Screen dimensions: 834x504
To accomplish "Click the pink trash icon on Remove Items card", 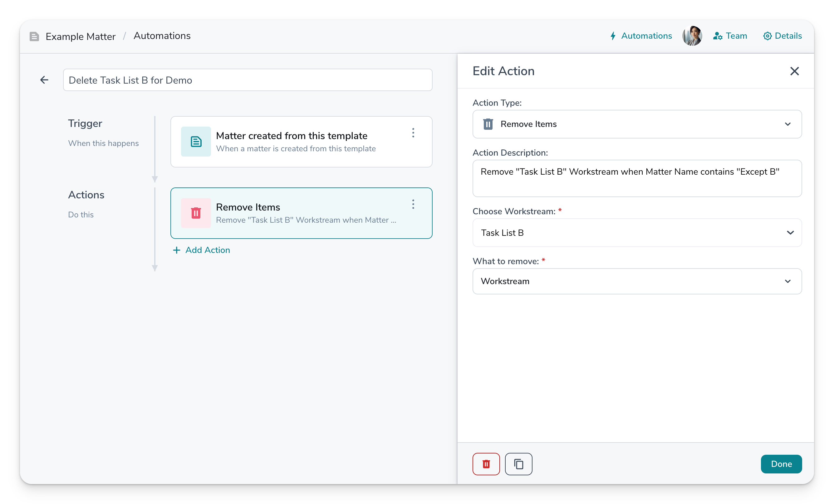I will 196,213.
